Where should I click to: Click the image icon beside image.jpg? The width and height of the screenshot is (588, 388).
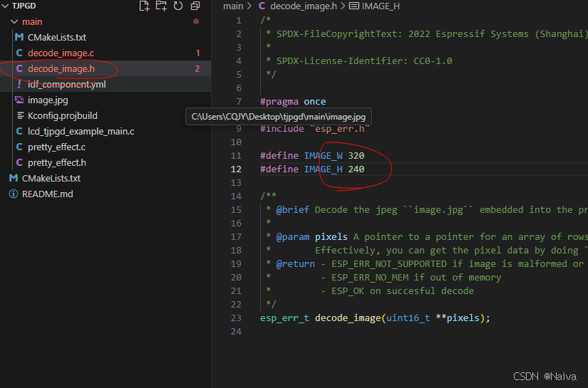pos(19,100)
